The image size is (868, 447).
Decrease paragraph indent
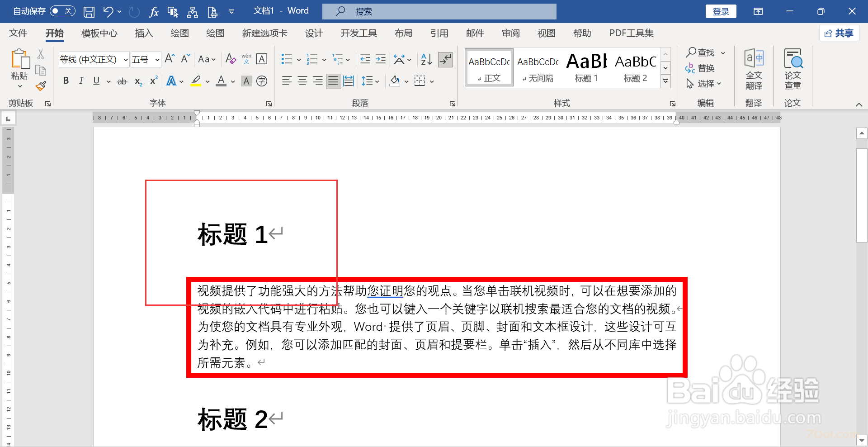coord(365,59)
